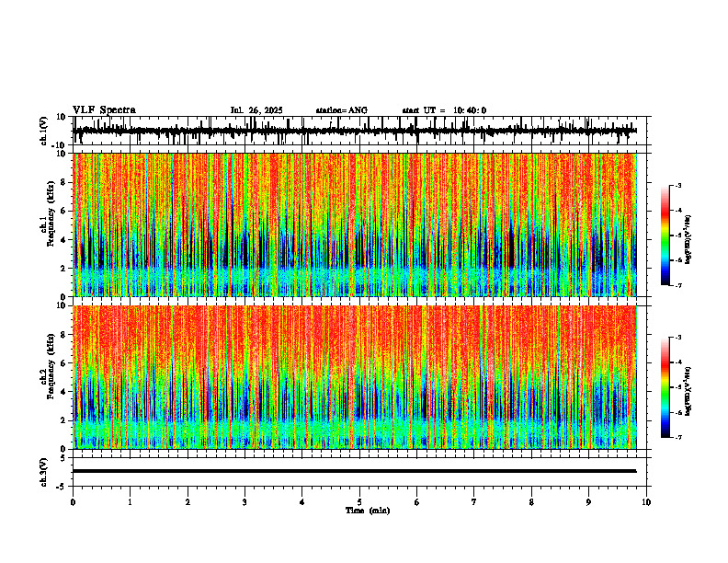Click time axis tick label "10"
Viewport: 728px width, 563px height.
pyautogui.click(x=646, y=502)
